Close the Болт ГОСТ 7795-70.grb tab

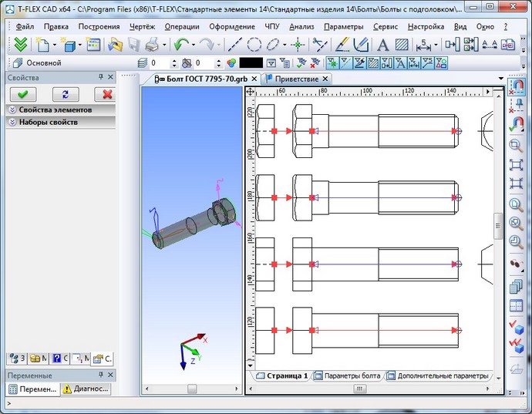[x=254, y=79]
